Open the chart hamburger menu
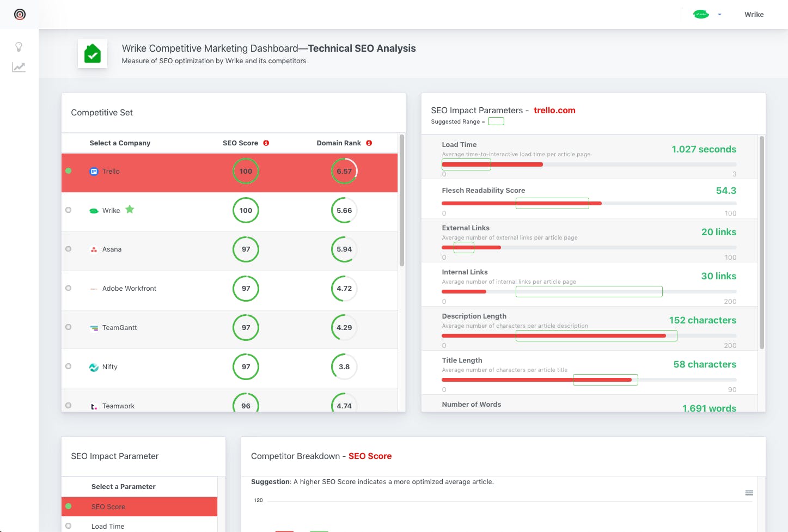Screen dimensions: 788x532 [749, 493]
